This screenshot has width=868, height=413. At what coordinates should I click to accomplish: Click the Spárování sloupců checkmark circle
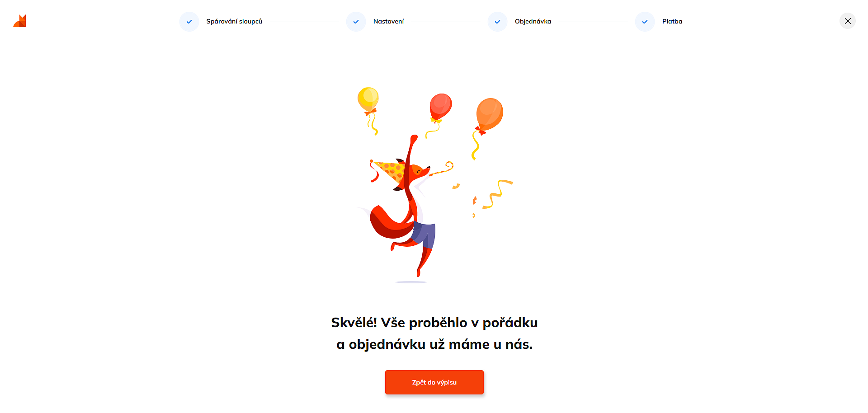[x=189, y=22]
